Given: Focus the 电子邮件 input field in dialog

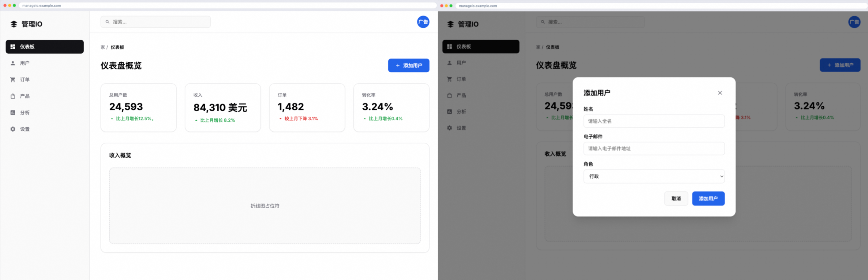Looking at the screenshot, I should [x=654, y=148].
